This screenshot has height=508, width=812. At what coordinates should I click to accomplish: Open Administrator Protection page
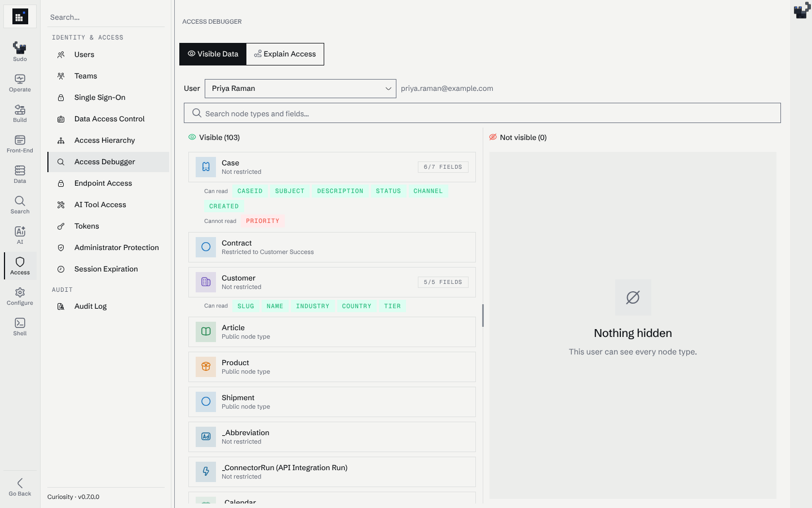108,248
